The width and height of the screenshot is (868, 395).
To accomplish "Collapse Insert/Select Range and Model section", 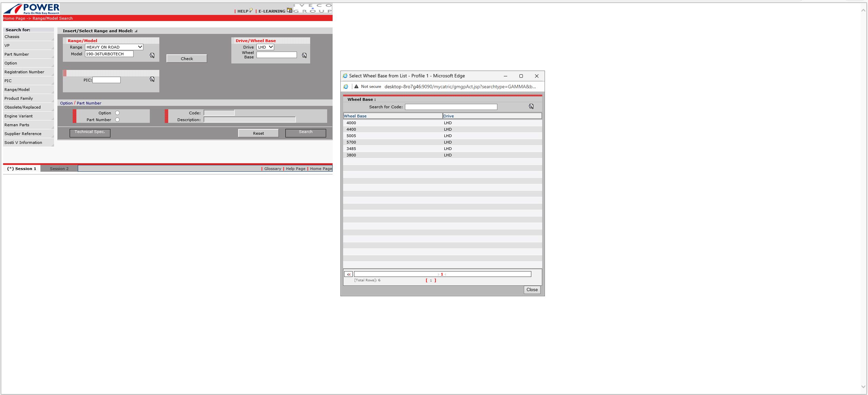I will [x=136, y=31].
